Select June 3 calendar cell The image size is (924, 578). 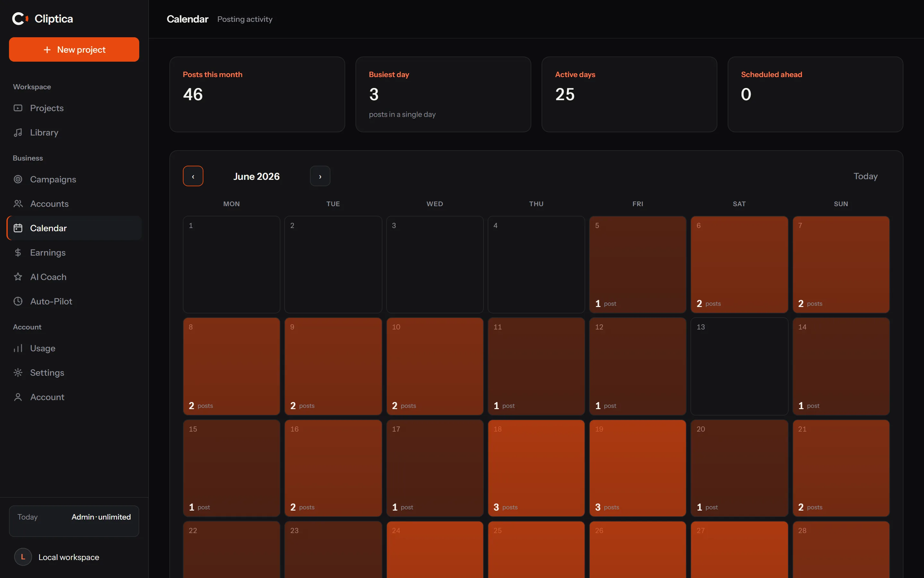coord(435,265)
